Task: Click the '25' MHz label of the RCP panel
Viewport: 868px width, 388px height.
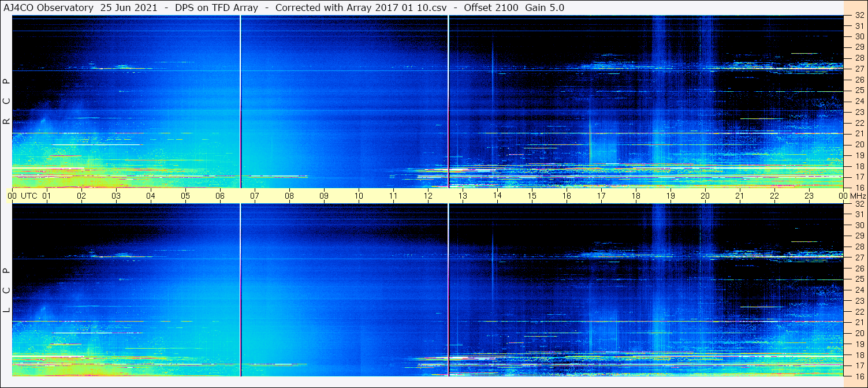Action: (859, 91)
